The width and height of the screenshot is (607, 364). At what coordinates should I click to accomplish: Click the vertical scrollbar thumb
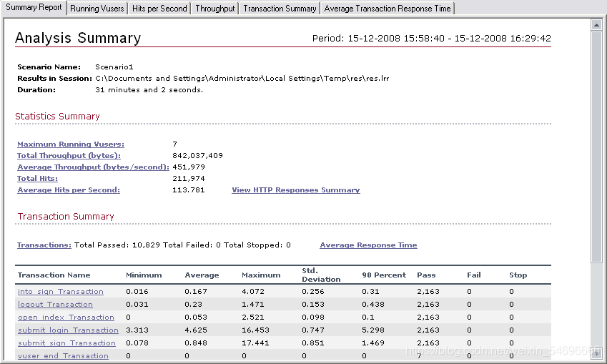tap(596, 147)
